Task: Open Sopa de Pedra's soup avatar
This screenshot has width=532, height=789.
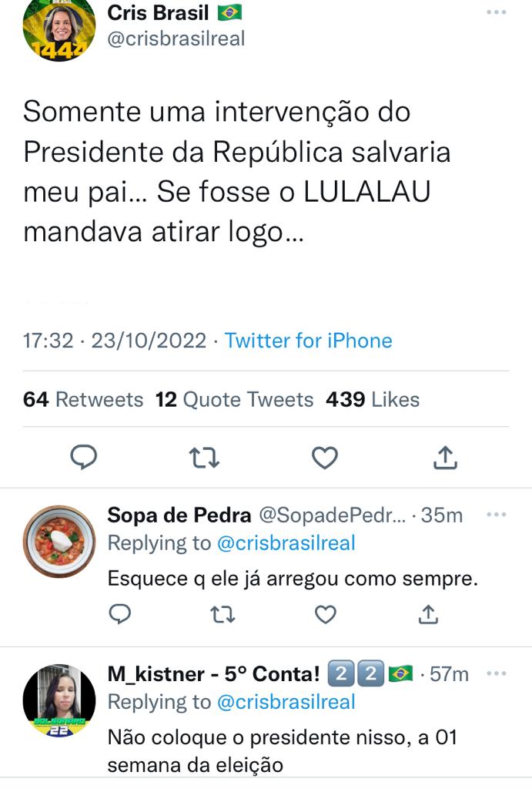Action: point(59,542)
